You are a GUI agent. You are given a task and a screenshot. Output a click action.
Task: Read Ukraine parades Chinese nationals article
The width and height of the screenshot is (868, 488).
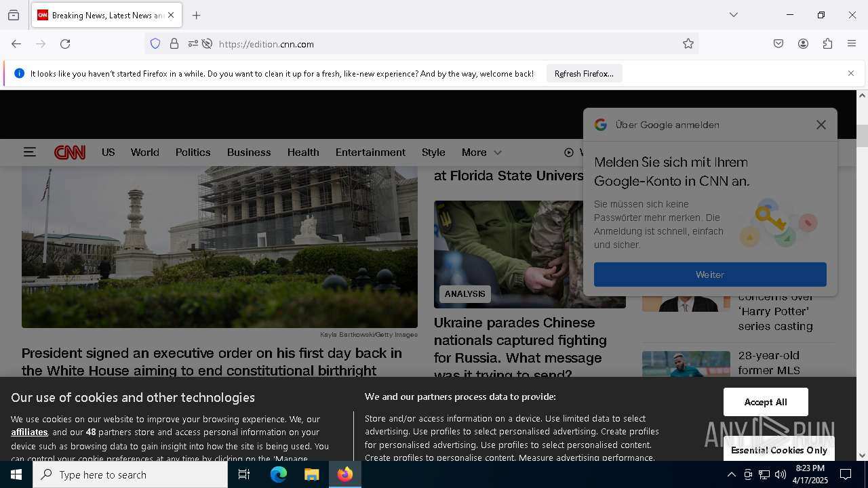(520, 348)
